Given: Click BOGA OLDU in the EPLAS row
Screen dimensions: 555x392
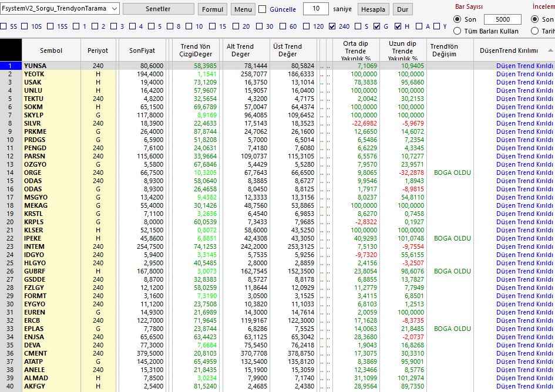Looking at the screenshot, I should coord(452,329).
